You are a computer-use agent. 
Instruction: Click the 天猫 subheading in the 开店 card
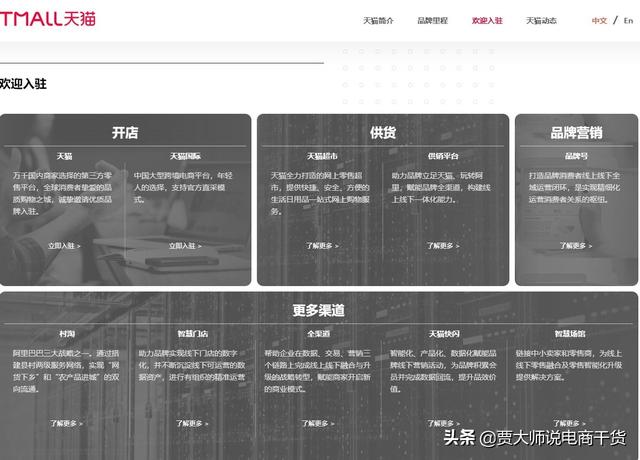click(64, 156)
